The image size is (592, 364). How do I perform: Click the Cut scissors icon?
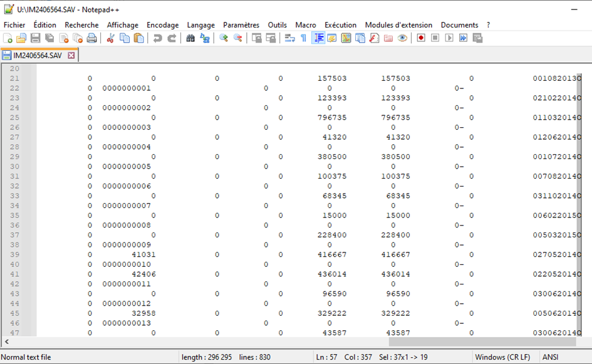pos(110,38)
